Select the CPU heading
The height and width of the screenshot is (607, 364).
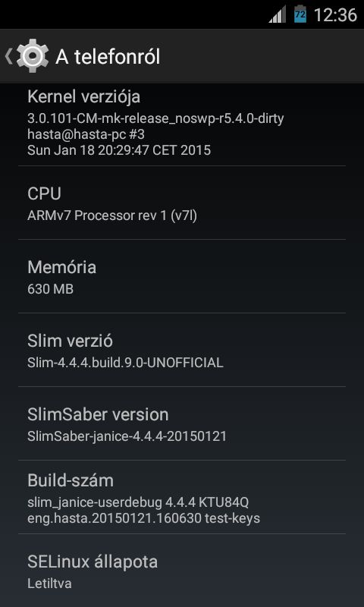point(44,193)
